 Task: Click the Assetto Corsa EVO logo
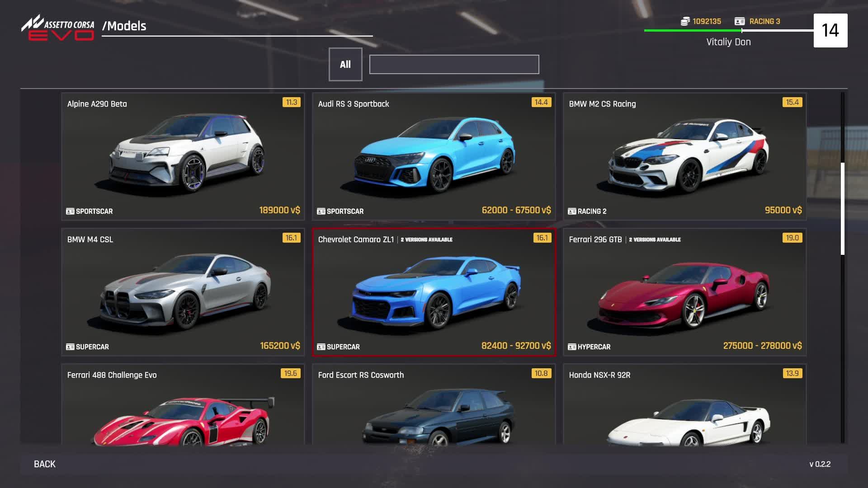(58, 28)
